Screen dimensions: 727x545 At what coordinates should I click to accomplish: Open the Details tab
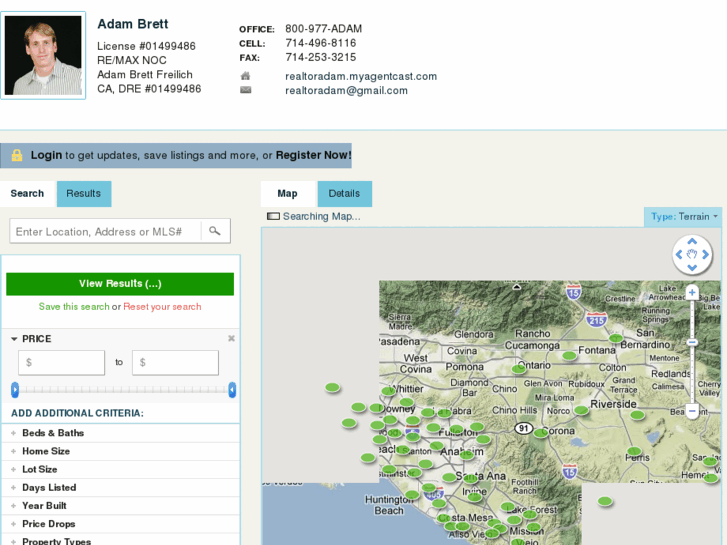coord(344,193)
